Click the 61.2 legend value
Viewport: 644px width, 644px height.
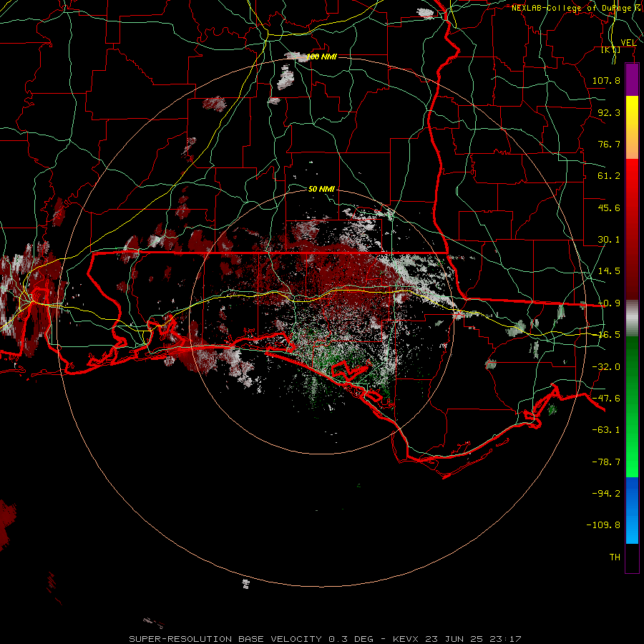click(x=609, y=176)
